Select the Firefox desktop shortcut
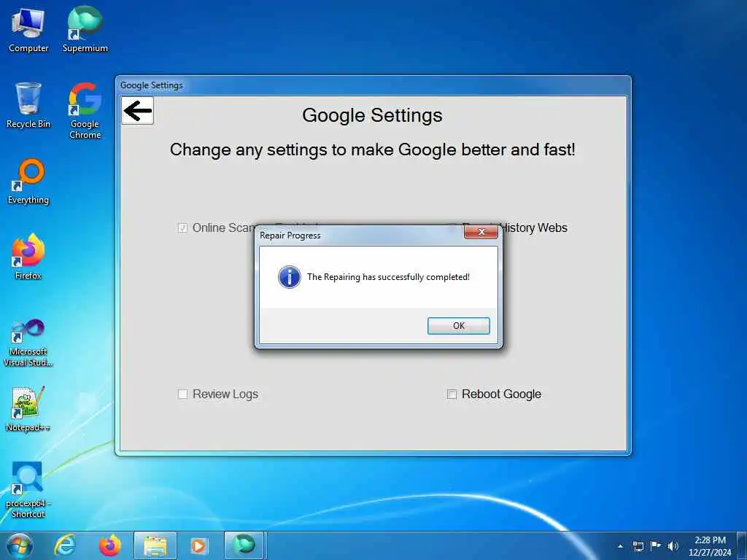The height and width of the screenshot is (560, 747). click(28, 256)
